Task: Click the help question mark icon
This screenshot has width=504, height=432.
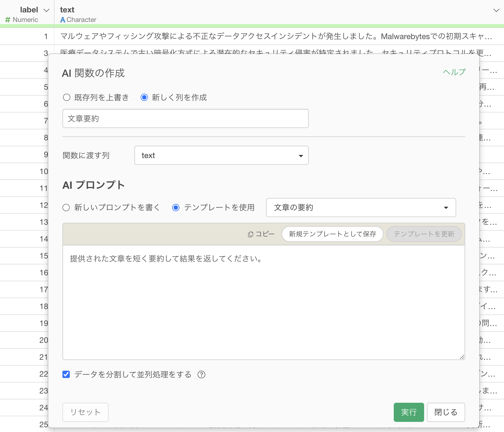Action: (201, 374)
